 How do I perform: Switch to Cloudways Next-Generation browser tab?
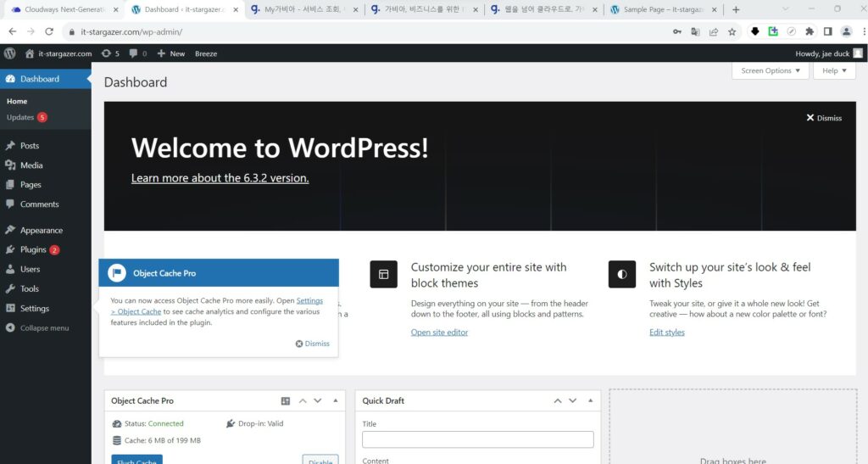point(64,9)
